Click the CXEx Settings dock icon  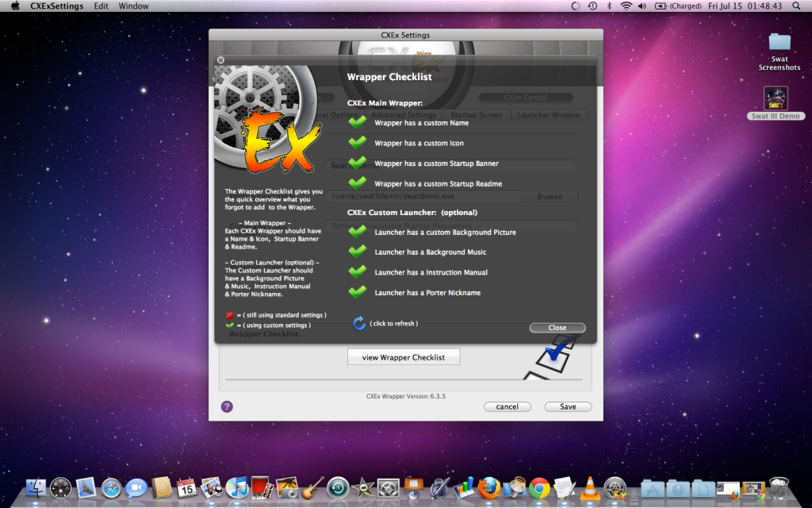click(615, 488)
